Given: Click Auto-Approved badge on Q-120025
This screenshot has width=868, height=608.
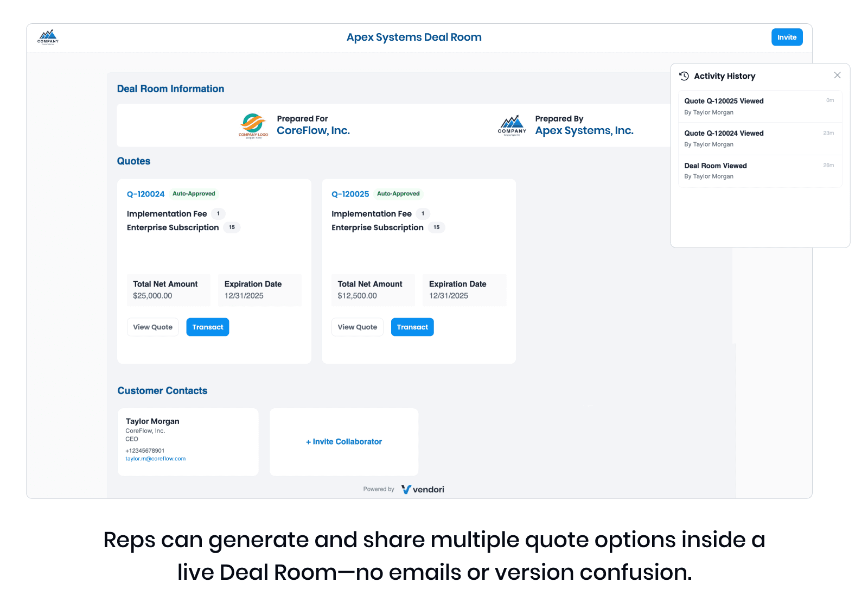Looking at the screenshot, I should pos(398,194).
